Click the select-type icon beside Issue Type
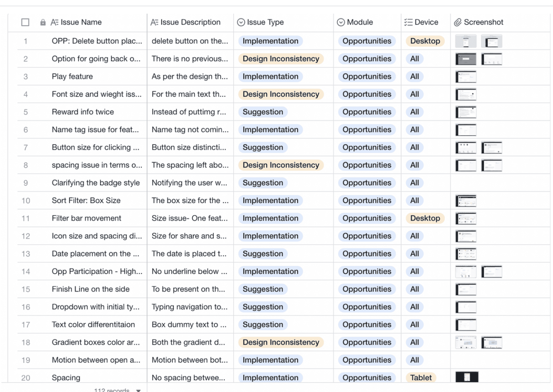553x392 pixels. click(x=241, y=22)
